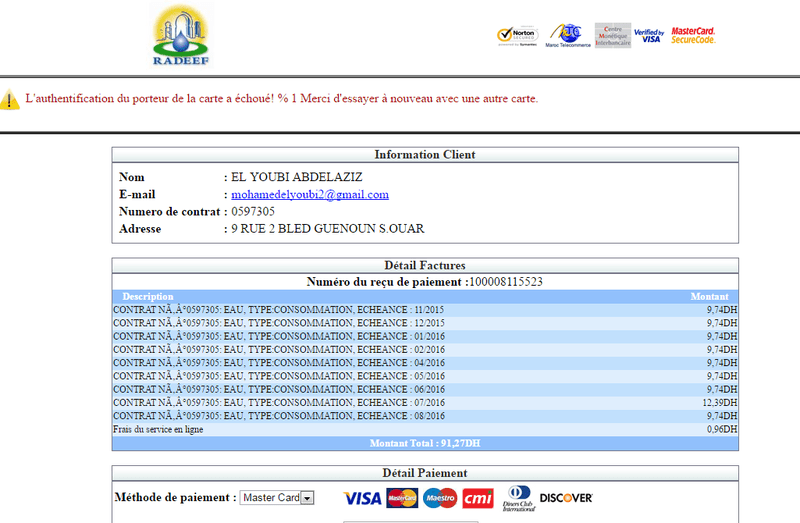Click the yellow warning triangle icon
Screen dimensions: 800x523
10,100
